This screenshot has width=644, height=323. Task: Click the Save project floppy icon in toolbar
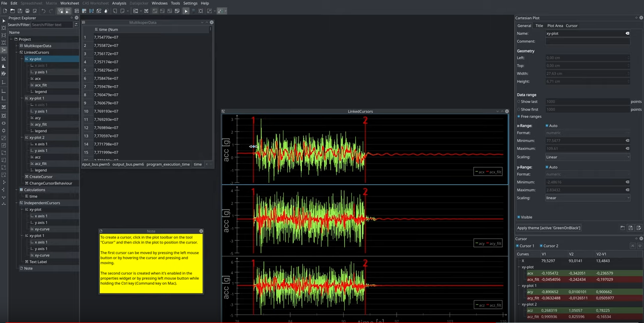tap(20, 11)
